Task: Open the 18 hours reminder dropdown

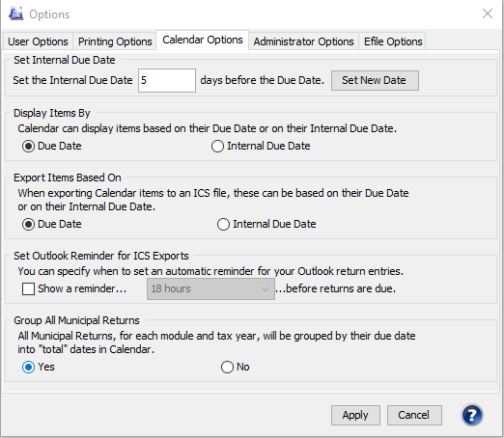Action: [x=210, y=288]
